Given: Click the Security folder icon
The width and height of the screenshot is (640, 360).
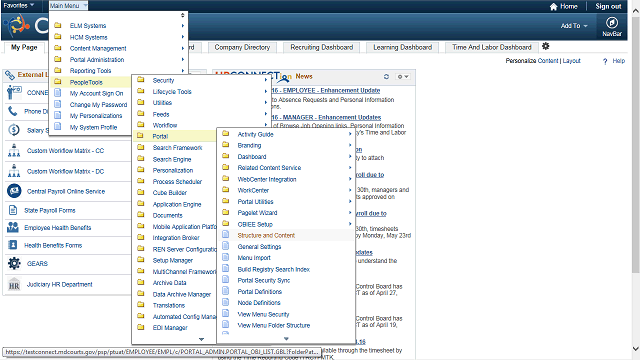Looking at the screenshot, I should (141, 80).
